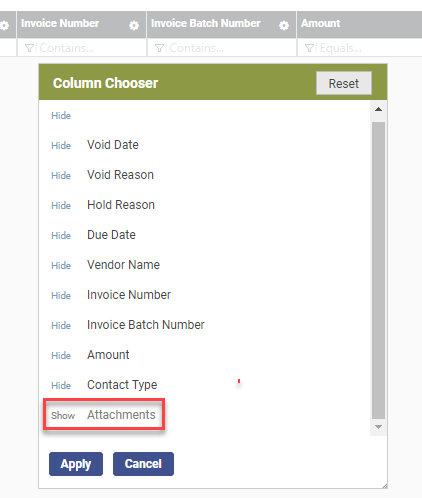Open filter icon under Invoice Number
Viewport: 422px width, 498px height.
29,48
